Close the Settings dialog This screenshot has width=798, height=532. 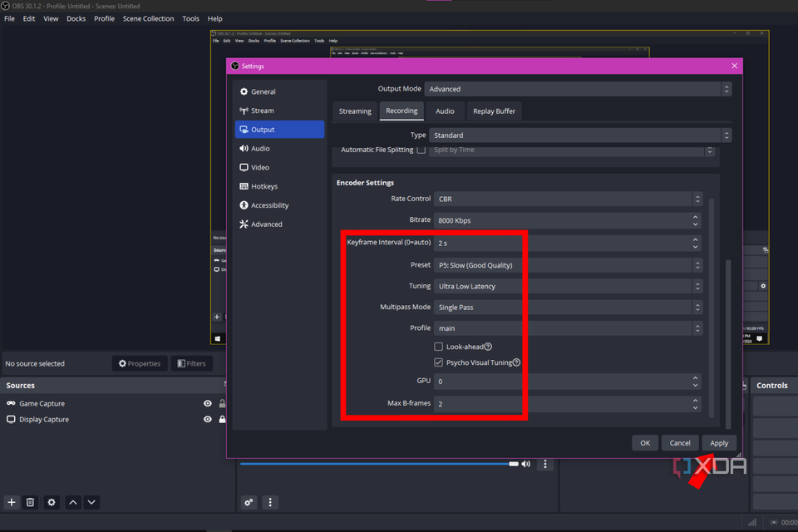734,66
